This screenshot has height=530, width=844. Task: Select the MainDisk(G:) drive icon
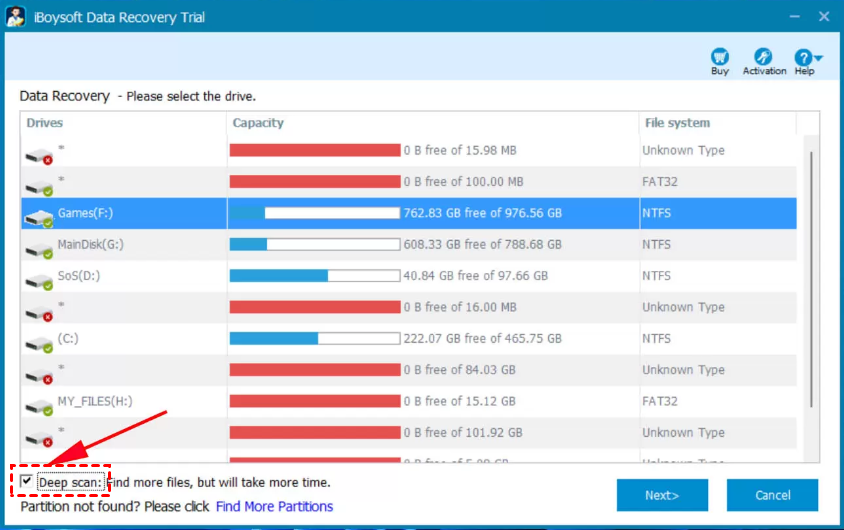39,250
